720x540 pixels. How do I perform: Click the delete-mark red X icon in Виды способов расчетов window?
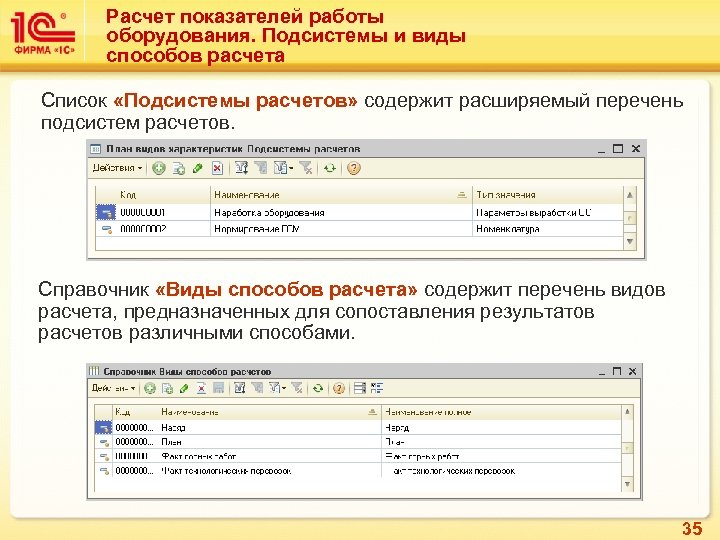201,389
